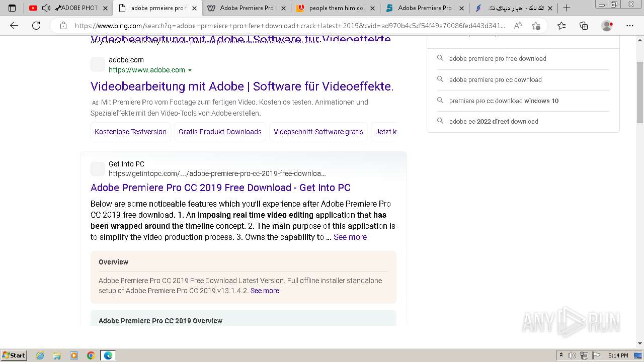Open the Read aloud icon
The width and height of the screenshot is (644, 362).
pos(518,26)
